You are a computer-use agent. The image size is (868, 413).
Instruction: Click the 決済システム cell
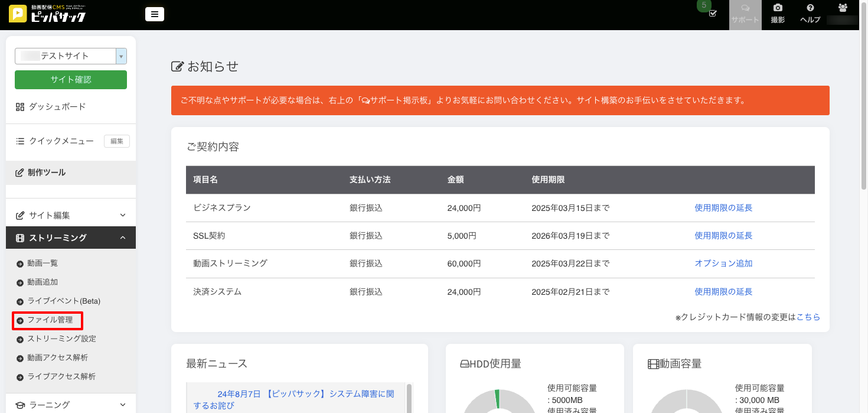pyautogui.click(x=217, y=292)
